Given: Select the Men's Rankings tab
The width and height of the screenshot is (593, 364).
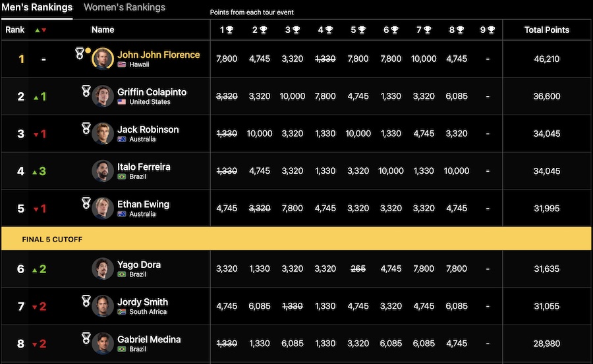Looking at the screenshot, I should point(37,8).
